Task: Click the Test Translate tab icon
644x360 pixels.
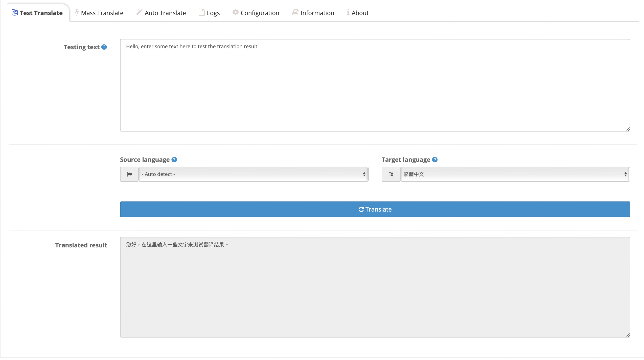Action: point(15,12)
